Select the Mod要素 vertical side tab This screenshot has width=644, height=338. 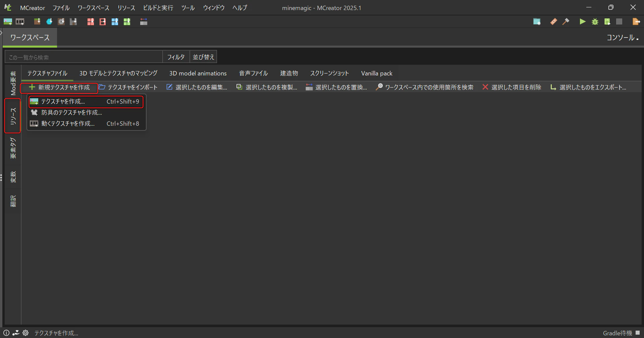pos(13,83)
